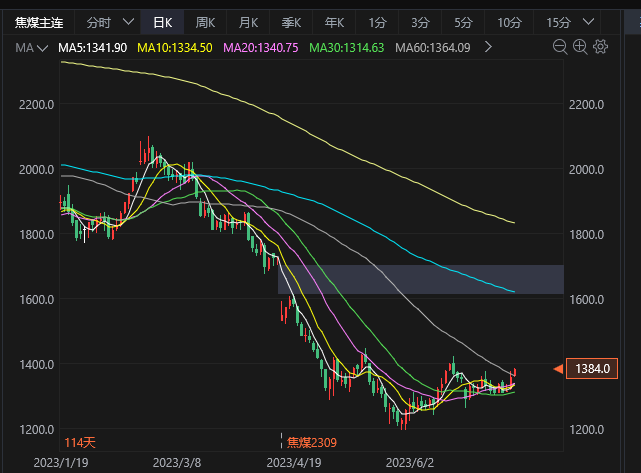
Task: Open chart settings gear icon
Action: tap(600, 46)
